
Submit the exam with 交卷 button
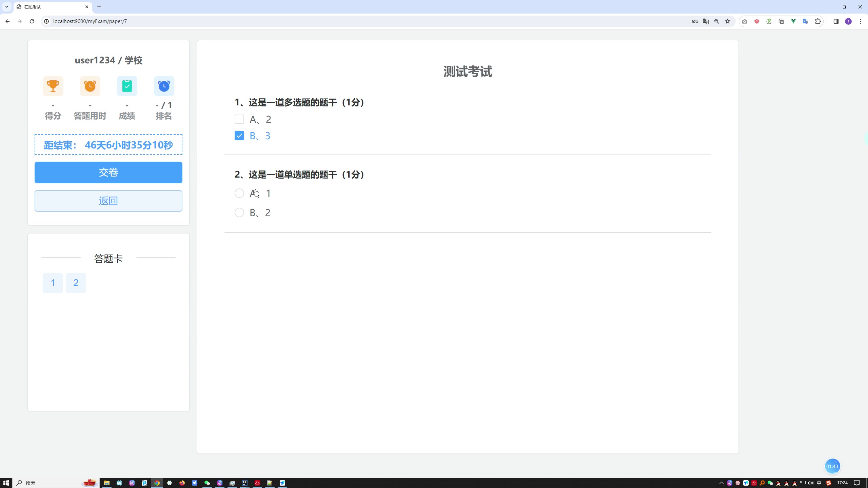coord(108,172)
